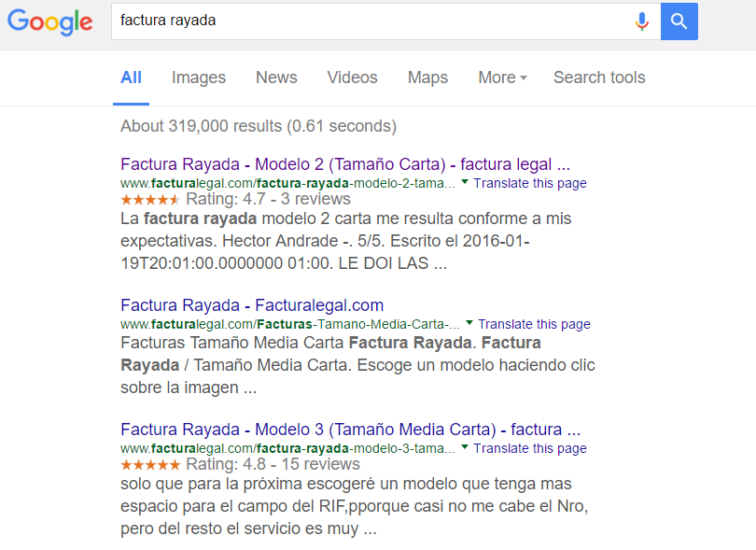This screenshot has width=756, height=550.
Task: Expand the green arrow beside the modelo-2-tama URL
Action: [465, 182]
